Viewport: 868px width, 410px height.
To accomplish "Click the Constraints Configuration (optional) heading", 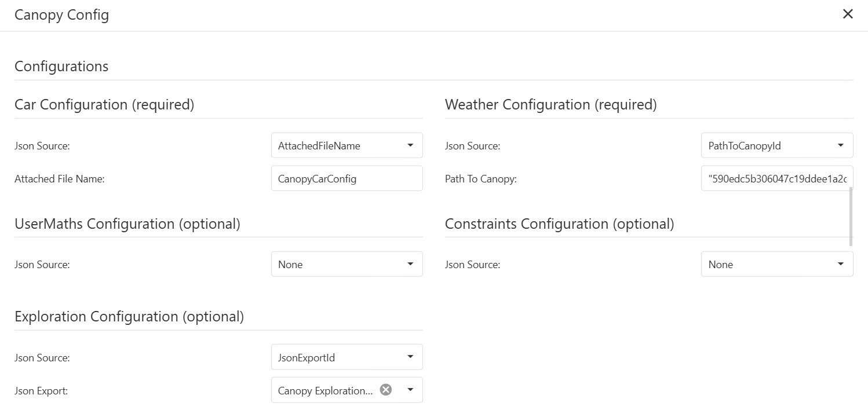I will 559,224.
